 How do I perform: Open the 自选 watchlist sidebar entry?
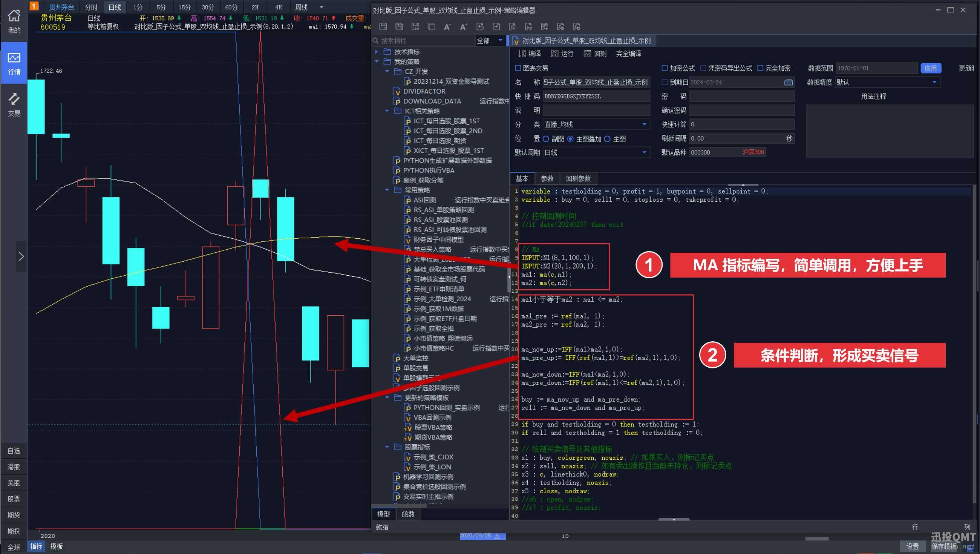click(14, 451)
